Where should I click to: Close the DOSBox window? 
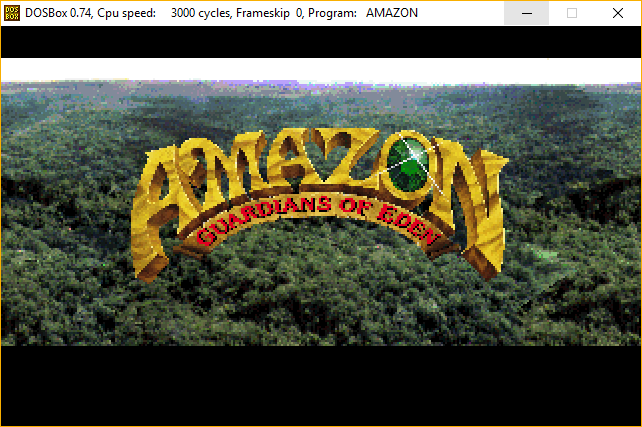click(x=618, y=13)
